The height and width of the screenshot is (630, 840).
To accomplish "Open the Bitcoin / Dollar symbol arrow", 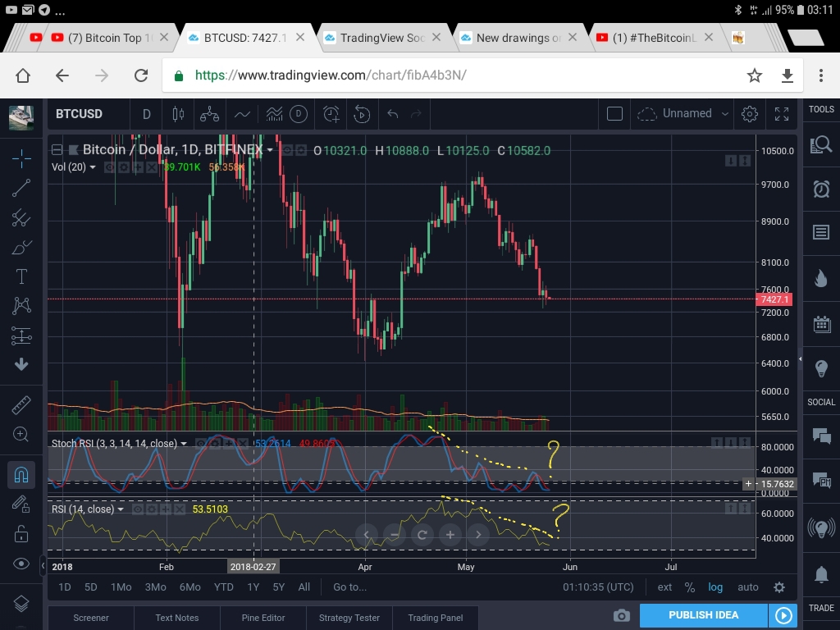I will coord(270,149).
